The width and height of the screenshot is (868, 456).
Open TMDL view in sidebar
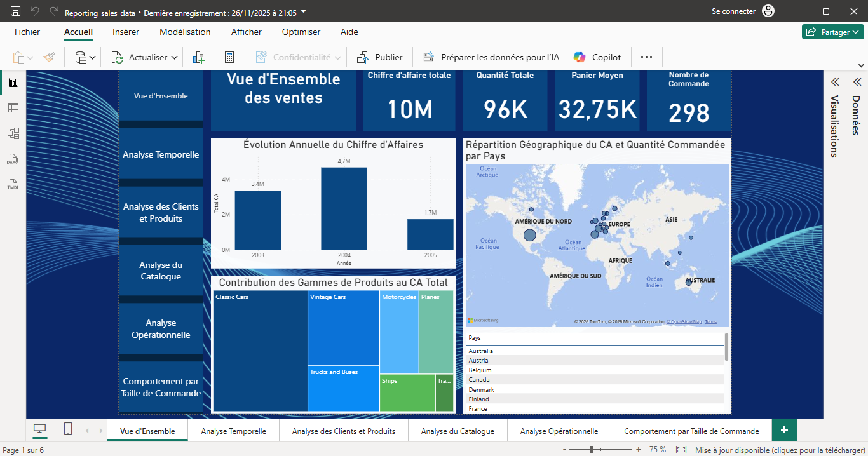click(x=13, y=184)
